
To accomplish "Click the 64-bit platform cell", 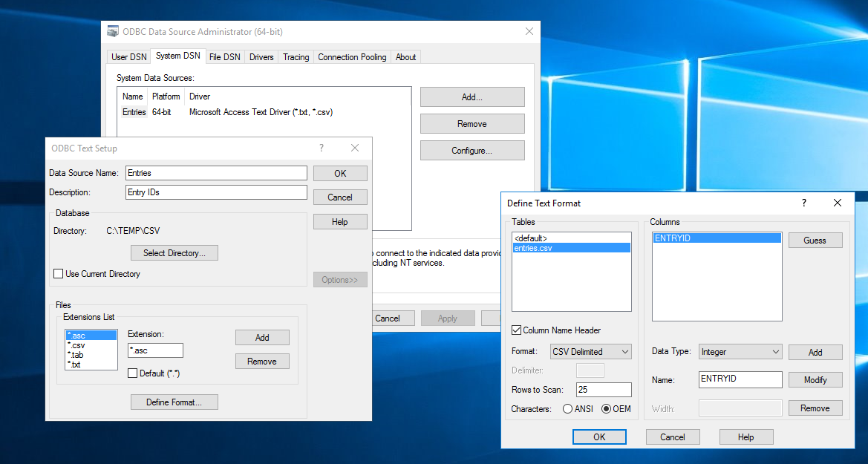I will (x=162, y=112).
